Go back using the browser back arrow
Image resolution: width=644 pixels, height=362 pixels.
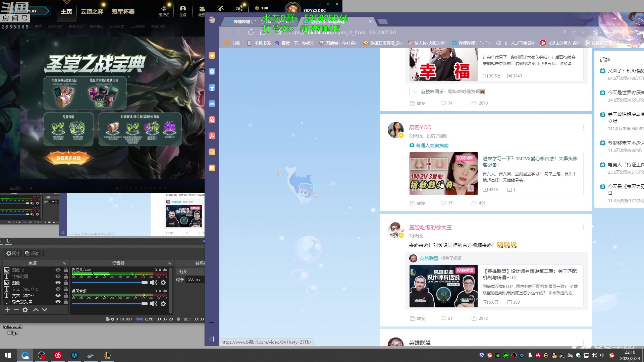(x=227, y=32)
